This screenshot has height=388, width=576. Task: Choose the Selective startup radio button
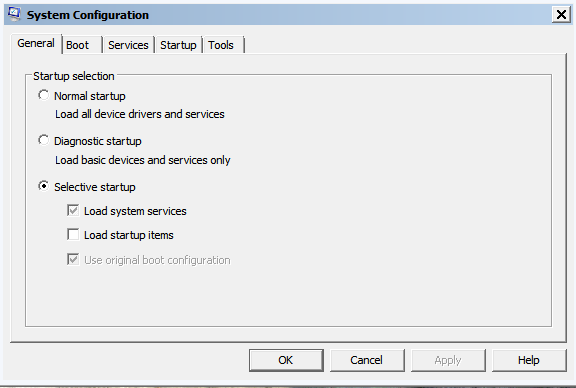(x=43, y=186)
